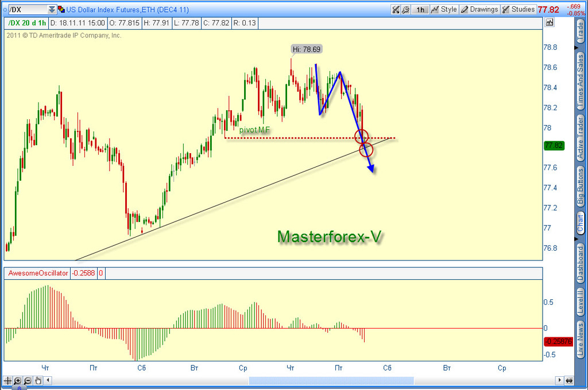The width and height of the screenshot is (588, 390).
Task: Click the R: 0.13 range value
Action: [x=245, y=23]
